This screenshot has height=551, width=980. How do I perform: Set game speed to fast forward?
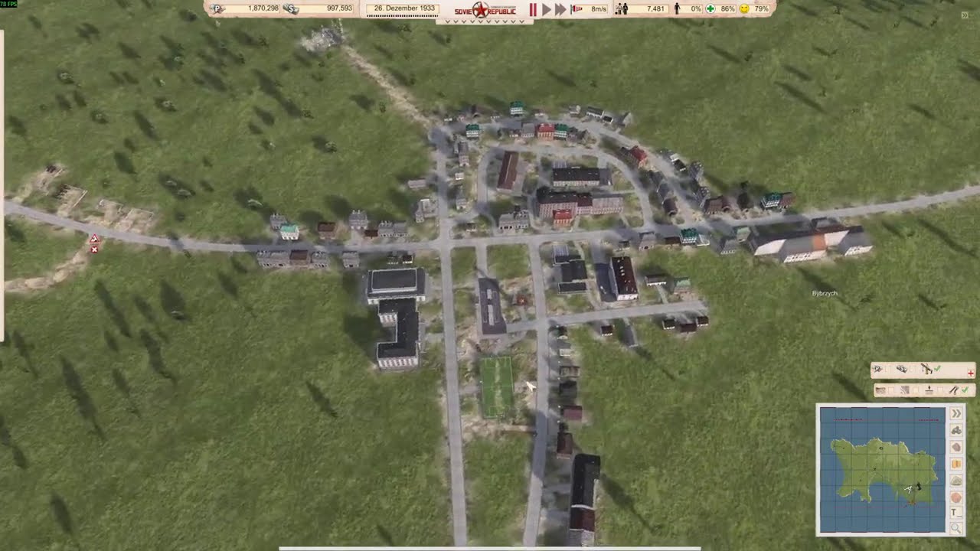(x=560, y=9)
